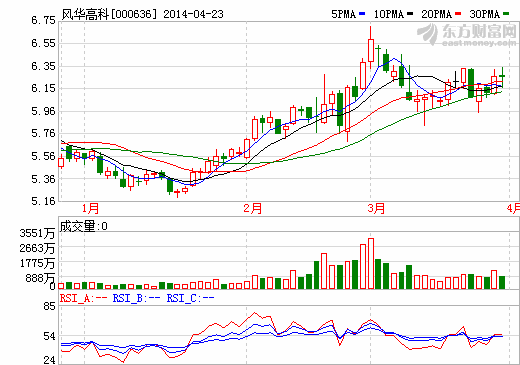Click the 5.16 price axis label
The image size is (520, 365).
[43, 201]
